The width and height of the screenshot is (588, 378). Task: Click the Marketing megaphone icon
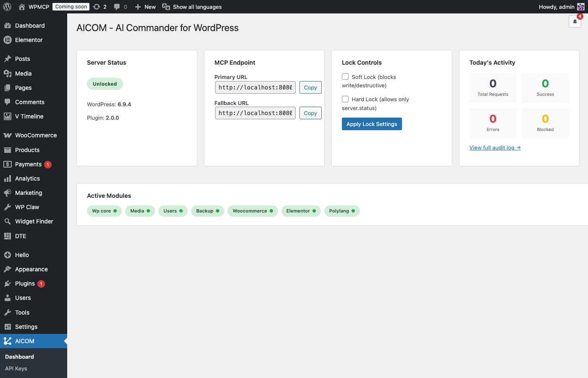point(8,193)
